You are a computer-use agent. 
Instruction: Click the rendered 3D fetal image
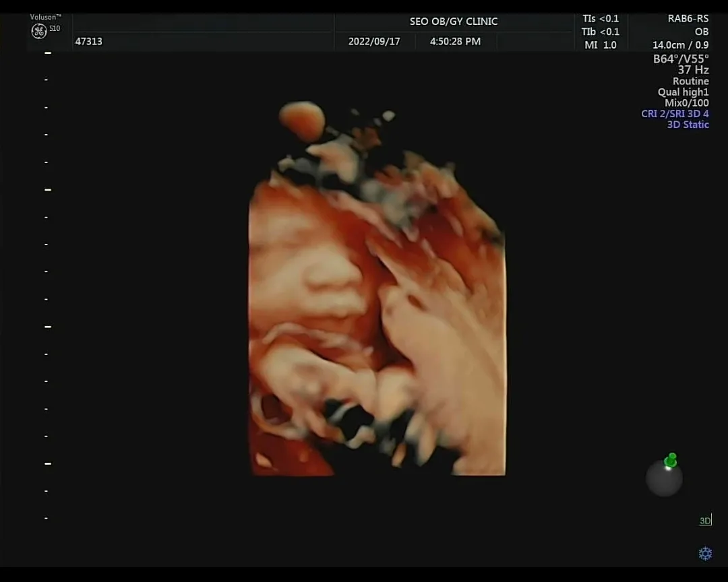(377, 289)
